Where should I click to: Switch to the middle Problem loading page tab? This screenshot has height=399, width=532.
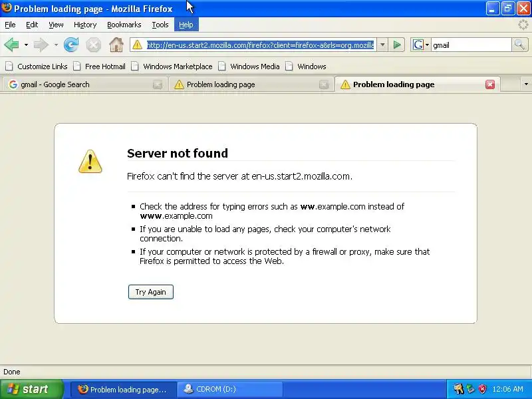pyautogui.click(x=251, y=84)
